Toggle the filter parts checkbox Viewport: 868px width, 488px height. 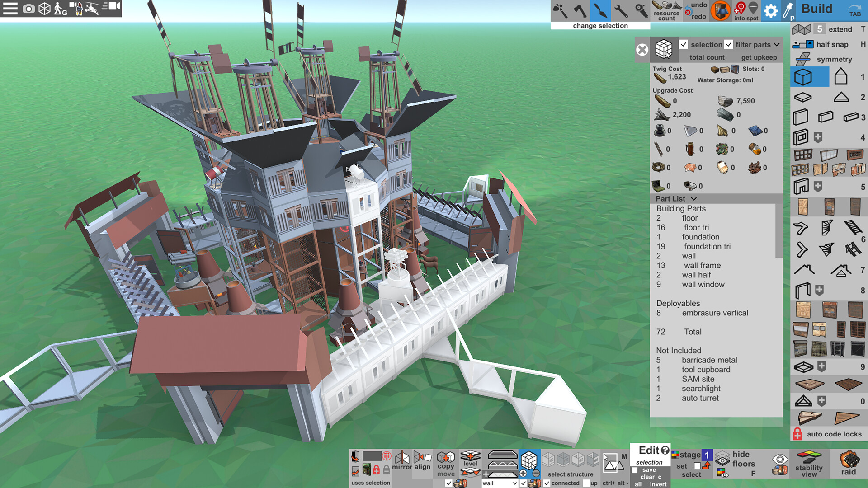coord(729,44)
